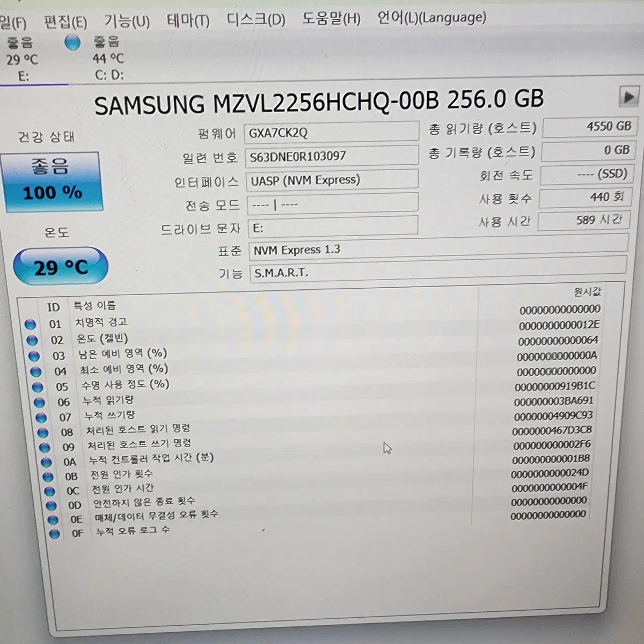Select the status orb beside 06 누적 읽기량

pyautogui.click(x=39, y=402)
